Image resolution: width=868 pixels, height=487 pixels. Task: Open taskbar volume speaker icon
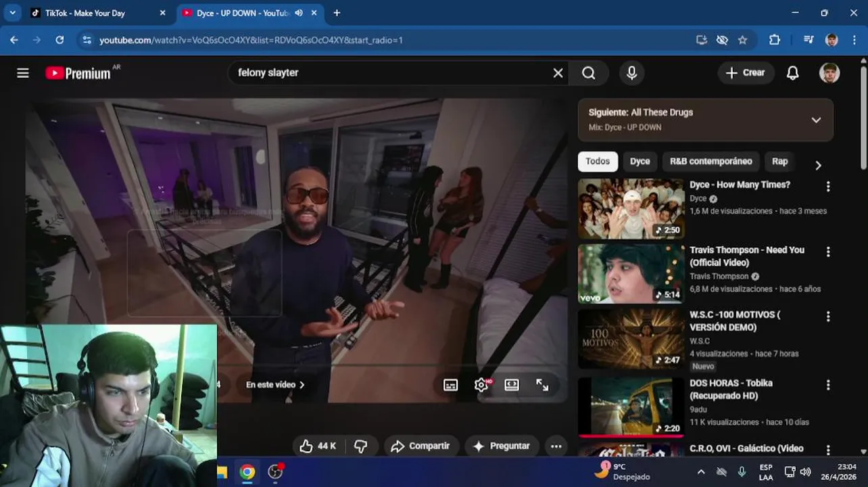click(x=805, y=471)
